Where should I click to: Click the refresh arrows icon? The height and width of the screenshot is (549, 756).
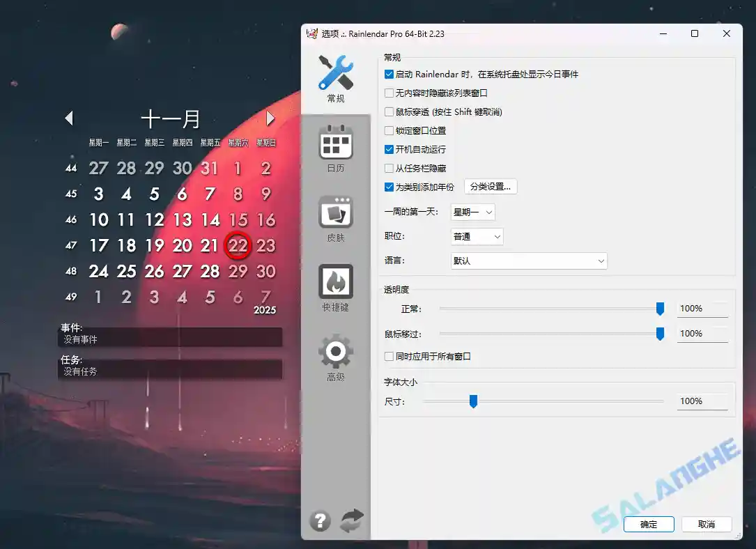(x=350, y=520)
